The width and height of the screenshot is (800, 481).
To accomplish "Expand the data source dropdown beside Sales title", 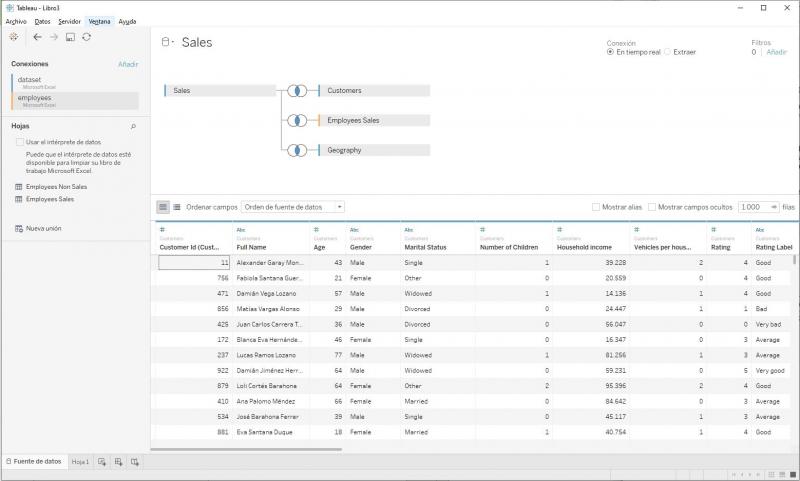I will pyautogui.click(x=167, y=43).
